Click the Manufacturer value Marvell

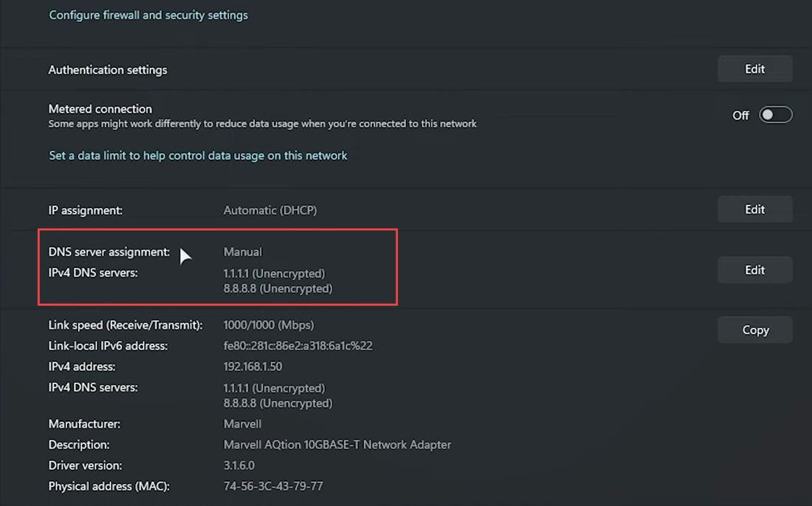pos(242,424)
